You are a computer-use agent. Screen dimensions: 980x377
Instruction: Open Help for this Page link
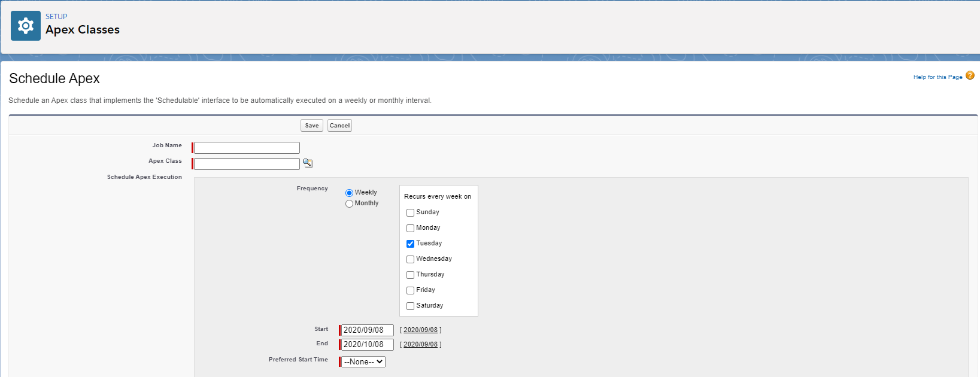pos(937,77)
